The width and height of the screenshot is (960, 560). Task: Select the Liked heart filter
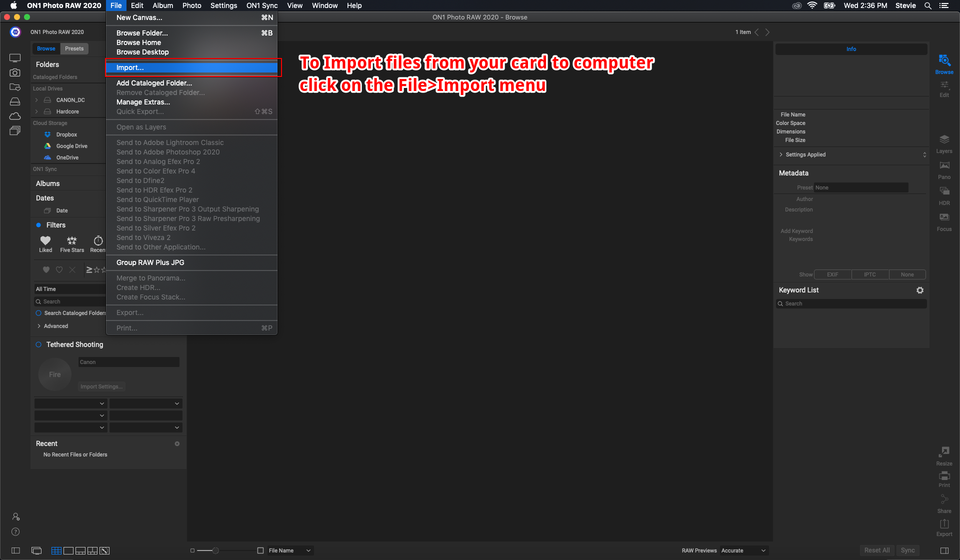click(x=45, y=241)
